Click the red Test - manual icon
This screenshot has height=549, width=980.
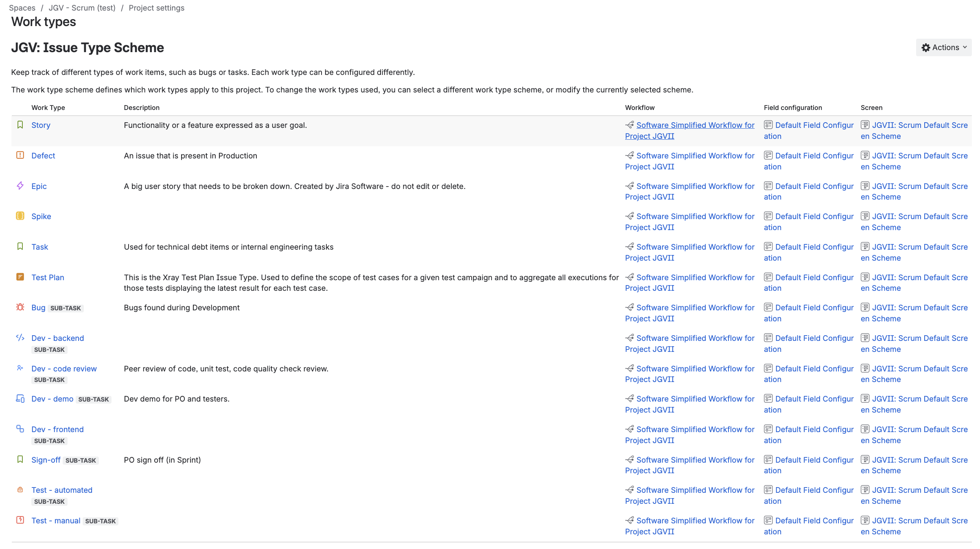(x=20, y=520)
